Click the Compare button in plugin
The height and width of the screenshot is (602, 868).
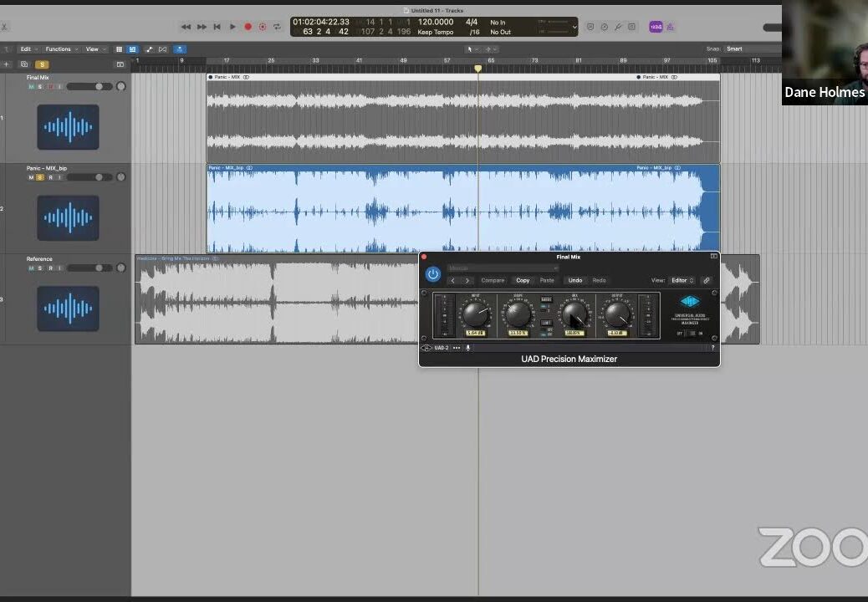tap(493, 281)
